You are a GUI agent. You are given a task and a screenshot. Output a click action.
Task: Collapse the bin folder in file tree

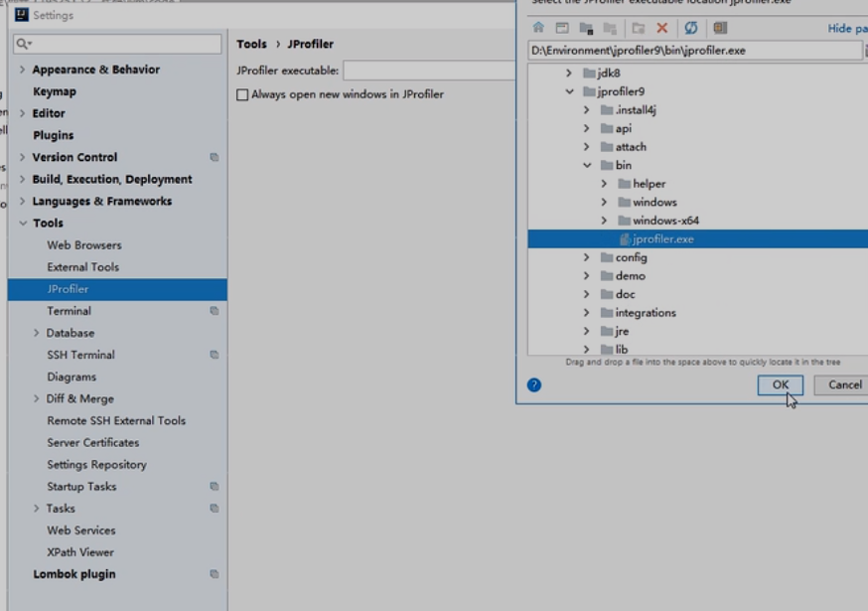587,165
